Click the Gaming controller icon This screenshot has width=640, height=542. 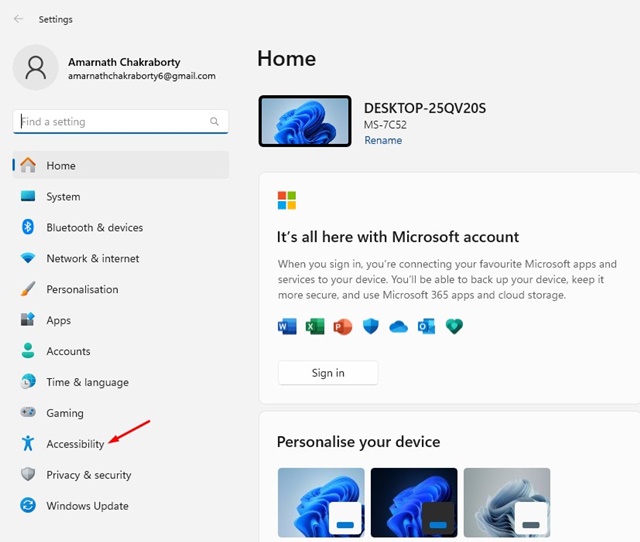click(28, 412)
